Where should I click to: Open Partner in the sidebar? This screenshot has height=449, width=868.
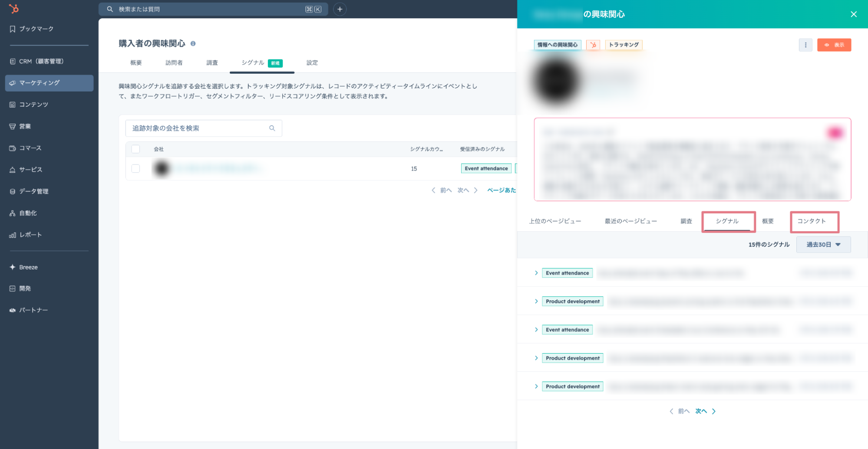click(28, 310)
